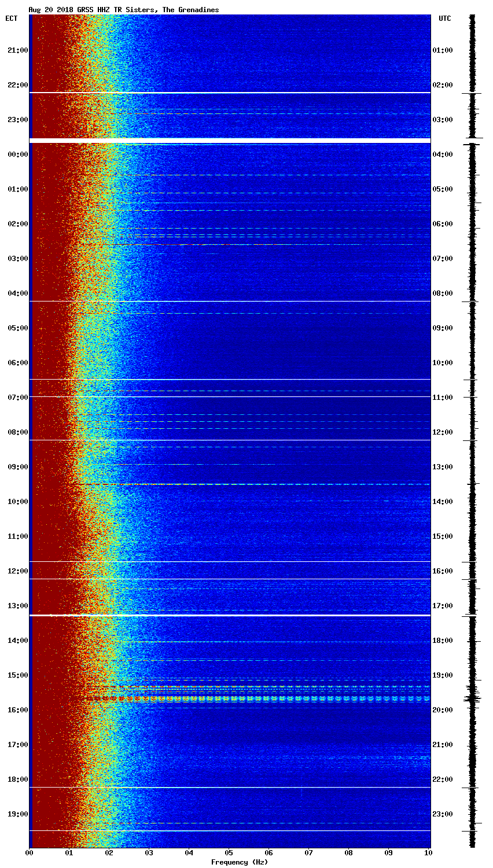The height and width of the screenshot is (868, 493).
Task: Click the ECT axis label '14:00'
Action: 18,641
